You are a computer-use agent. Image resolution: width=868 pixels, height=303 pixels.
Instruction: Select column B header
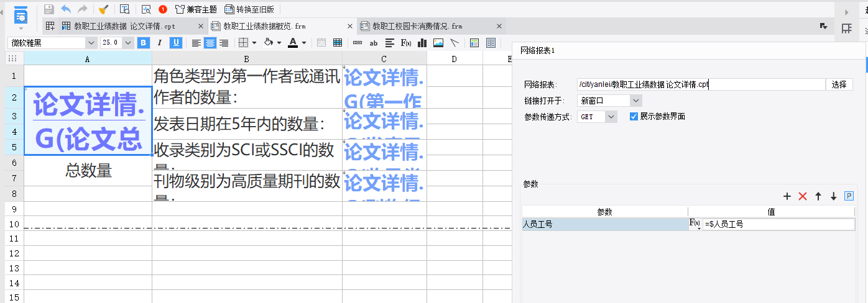247,58
